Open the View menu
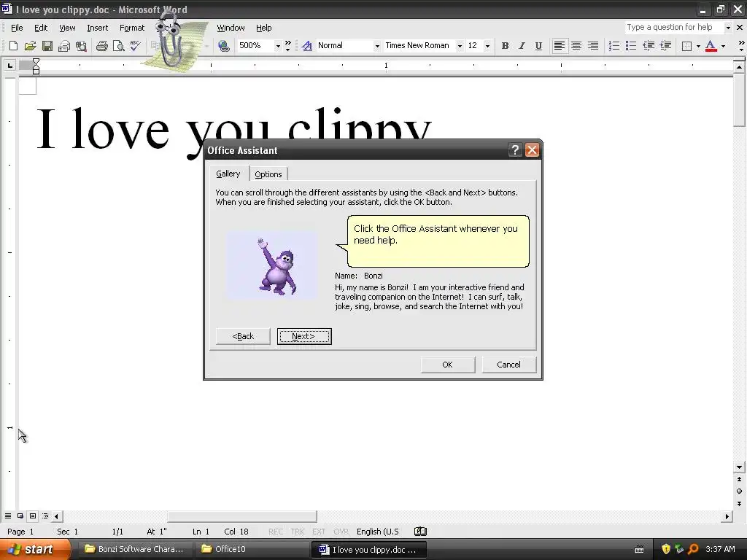Screen dimensions: 747x560 click(x=67, y=28)
